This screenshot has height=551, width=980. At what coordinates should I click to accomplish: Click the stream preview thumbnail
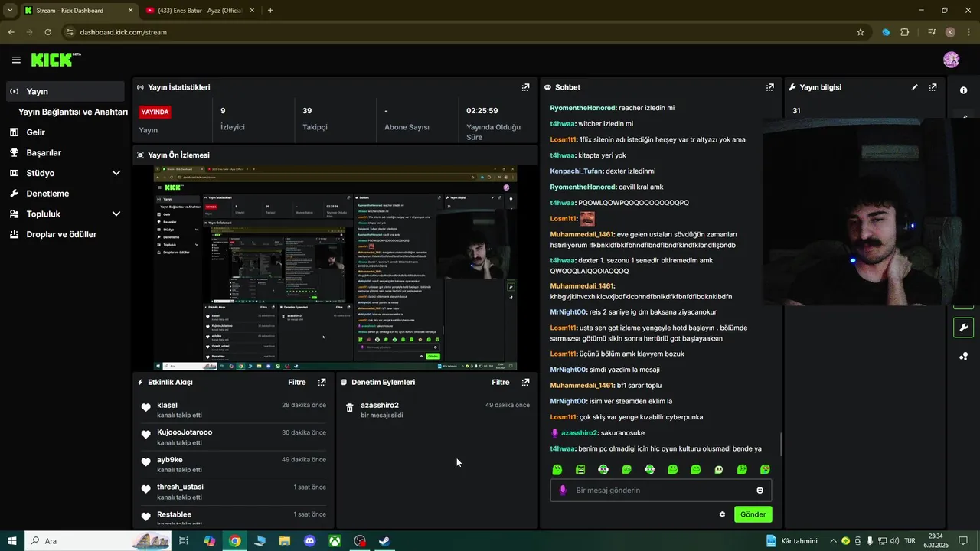pos(335,268)
